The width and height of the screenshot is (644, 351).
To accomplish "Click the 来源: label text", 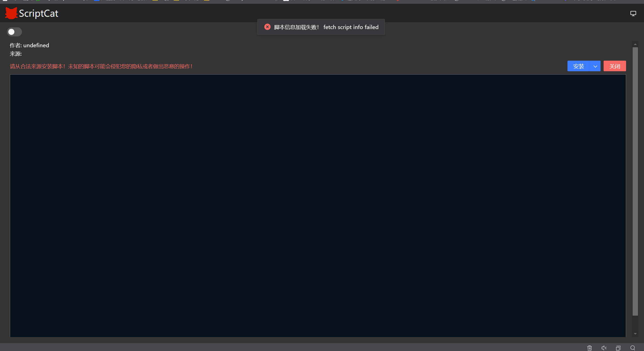I will [16, 54].
